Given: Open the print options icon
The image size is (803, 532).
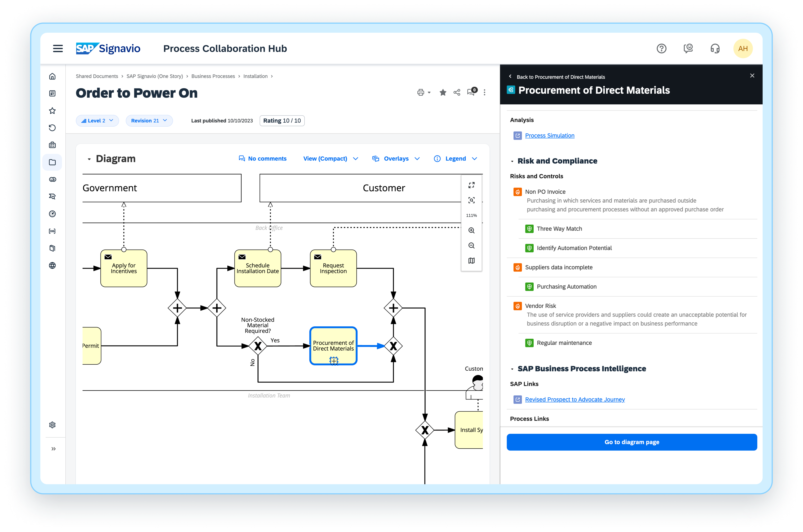Looking at the screenshot, I should coord(421,92).
